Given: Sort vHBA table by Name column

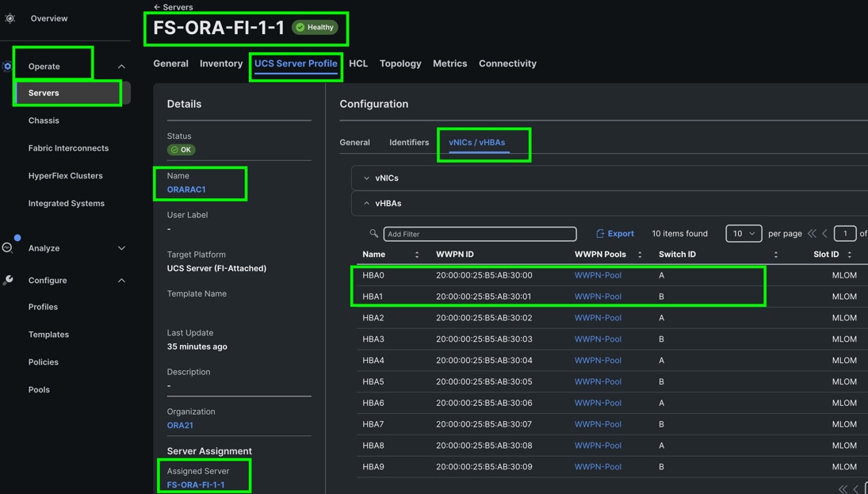Looking at the screenshot, I should click(417, 255).
